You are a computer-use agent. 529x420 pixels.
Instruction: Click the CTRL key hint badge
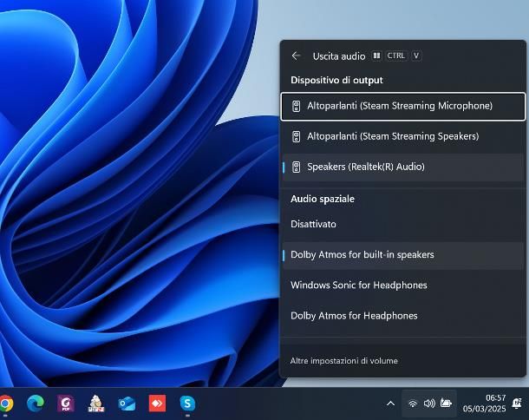point(395,56)
